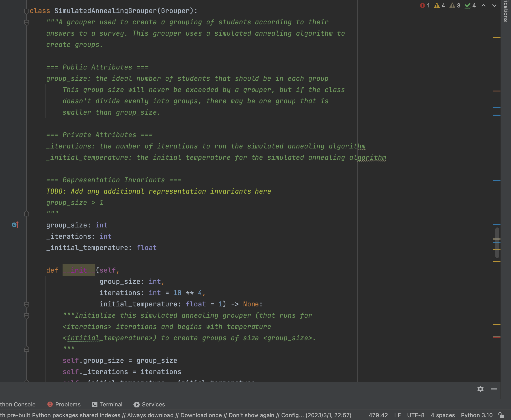This screenshot has height=420, width=511.
Task: Click the _iterations: int attribute declaration
Action: [x=79, y=236]
